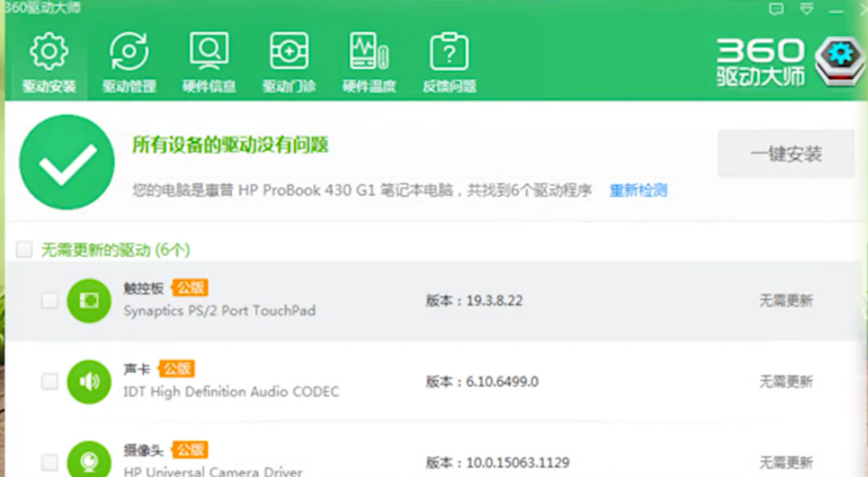Viewport: 868px width, 477px height.
Task: Click the touchpad device icon
Action: pos(89,301)
